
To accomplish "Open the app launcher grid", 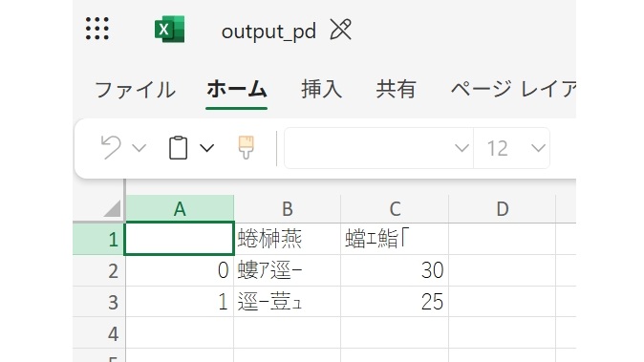I will pyautogui.click(x=97, y=29).
